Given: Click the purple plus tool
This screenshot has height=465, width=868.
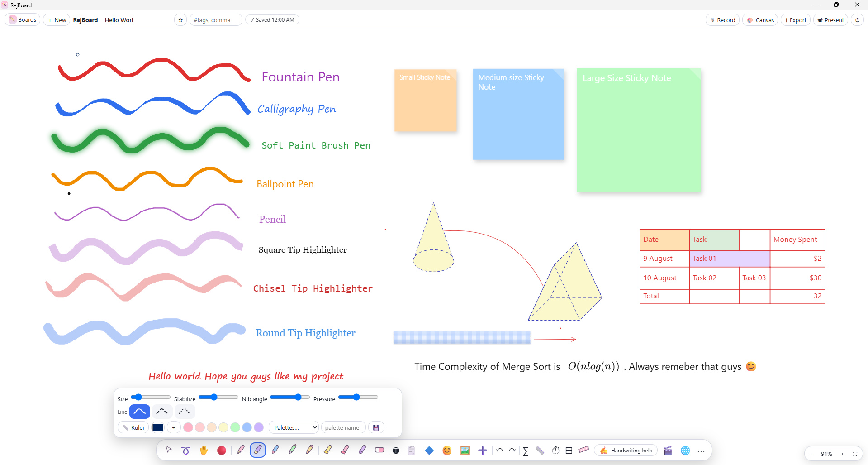Looking at the screenshot, I should pos(483,450).
